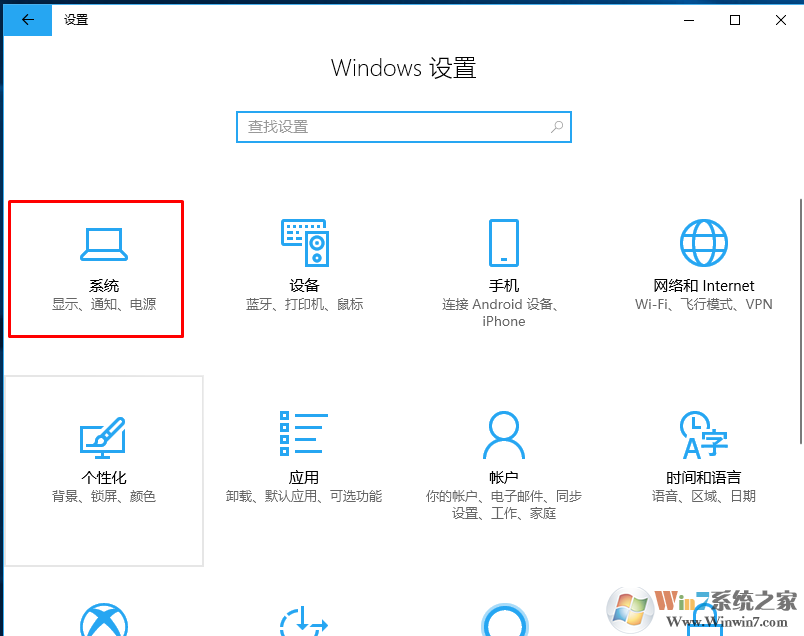Click the 系统 category label

click(104, 286)
